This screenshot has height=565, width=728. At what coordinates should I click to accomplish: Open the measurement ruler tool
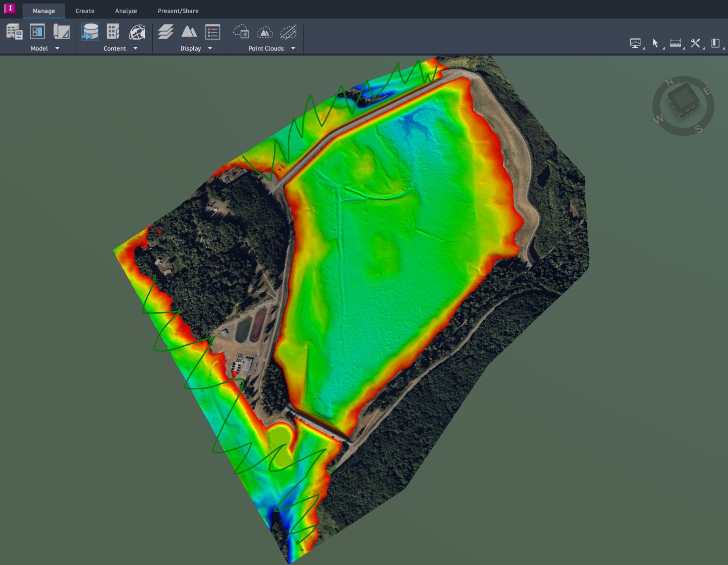click(675, 44)
